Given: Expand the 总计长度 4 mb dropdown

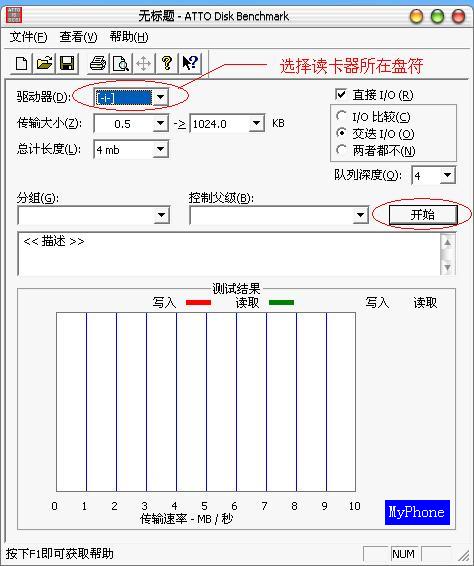Looking at the screenshot, I should 160,149.
